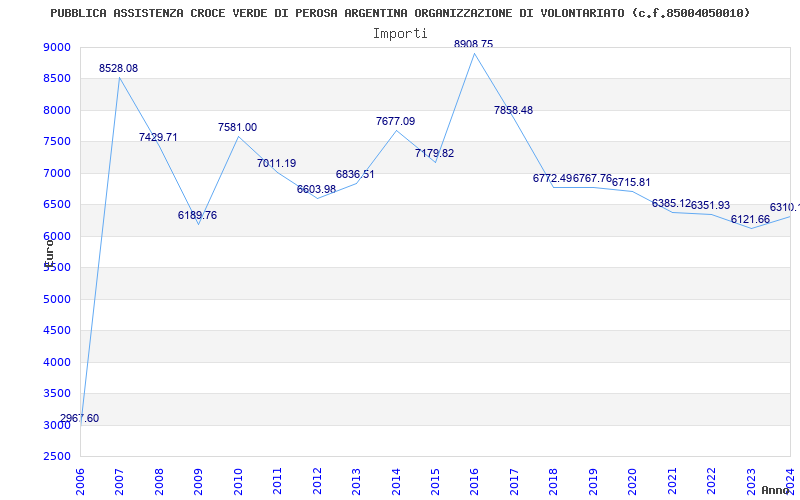800x500 pixels.
Task: Click the data label 6189.76
Action: (x=197, y=215)
